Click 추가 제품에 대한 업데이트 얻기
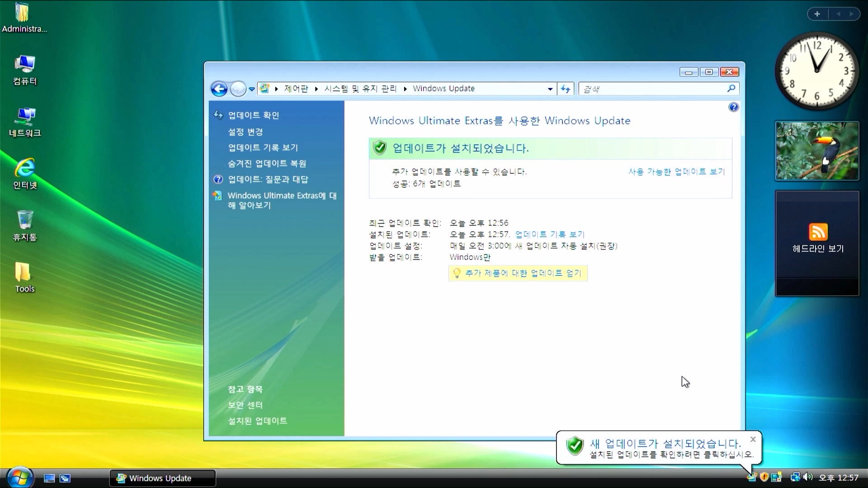 (523, 273)
